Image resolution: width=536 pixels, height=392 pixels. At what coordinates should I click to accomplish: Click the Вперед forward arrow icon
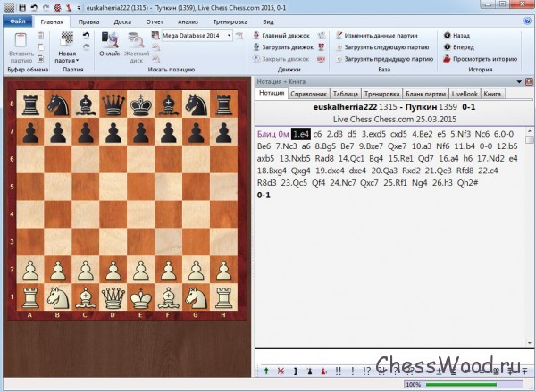pos(448,46)
